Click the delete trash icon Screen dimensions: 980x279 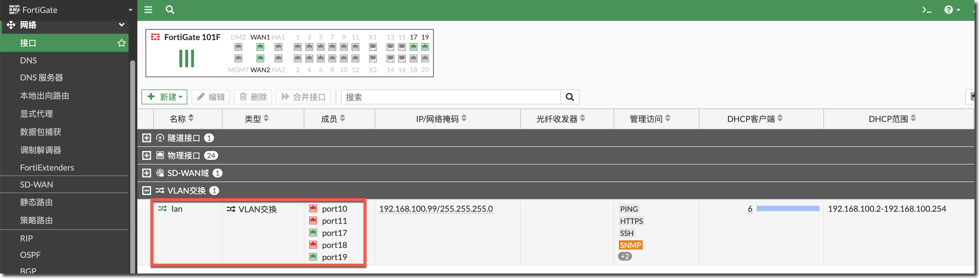(244, 97)
